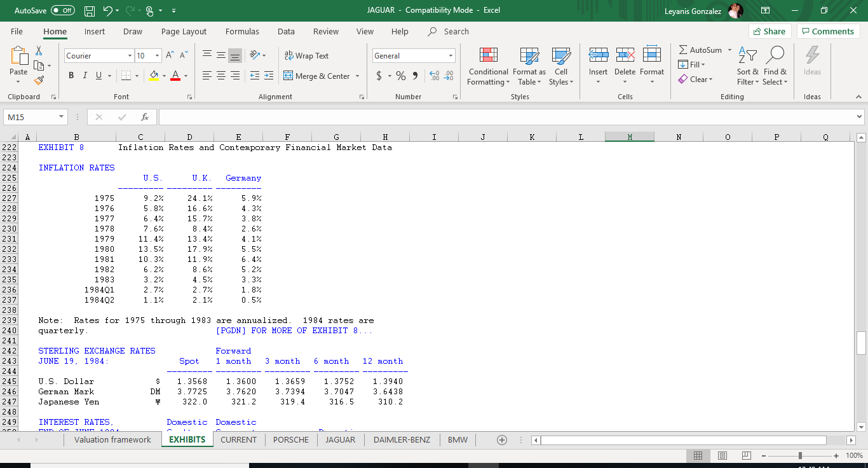Open Valuation framework sheet tab
The image size is (868, 468).
tap(112, 439)
